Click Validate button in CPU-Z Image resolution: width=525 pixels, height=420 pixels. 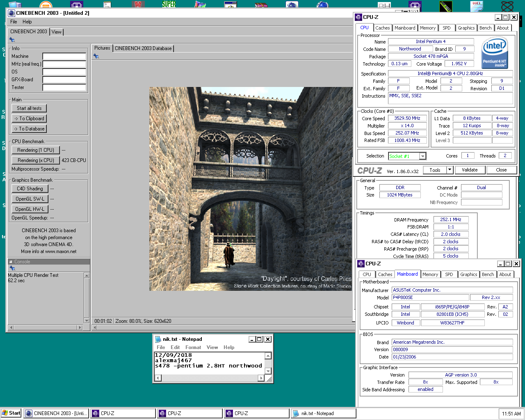tap(470, 170)
